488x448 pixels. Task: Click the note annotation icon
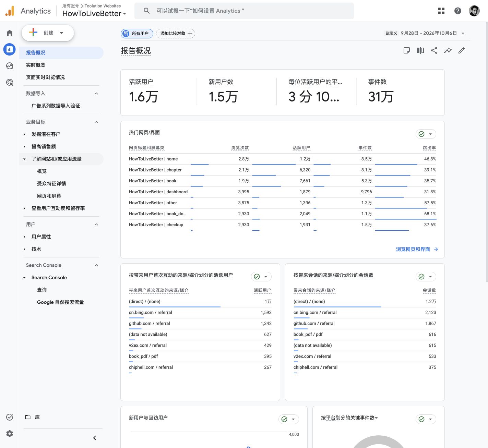point(407,50)
